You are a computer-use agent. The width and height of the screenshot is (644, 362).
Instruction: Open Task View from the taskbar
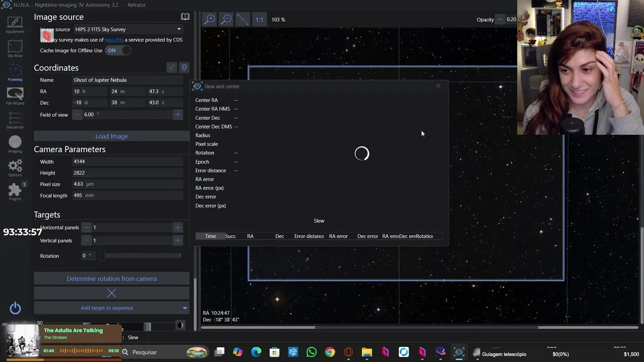(x=219, y=352)
